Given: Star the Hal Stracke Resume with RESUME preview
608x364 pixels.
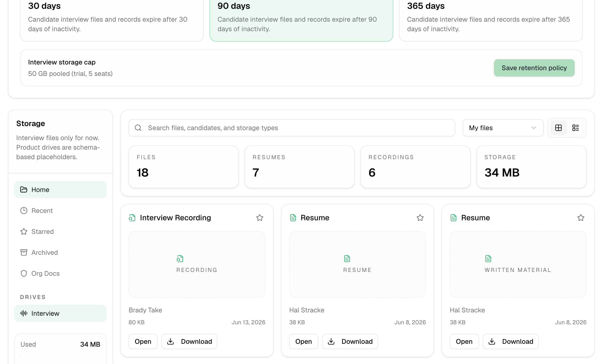Looking at the screenshot, I should point(420,217).
